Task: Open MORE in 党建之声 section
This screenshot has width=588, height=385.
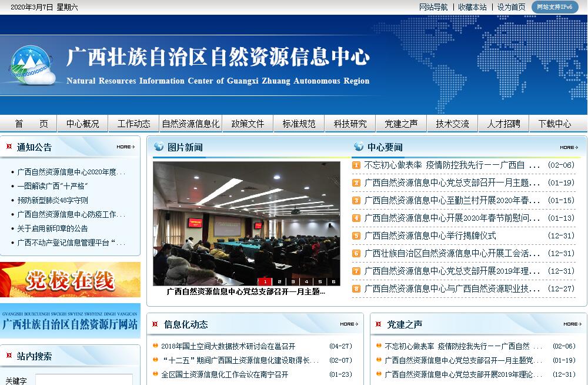Action: (x=572, y=324)
